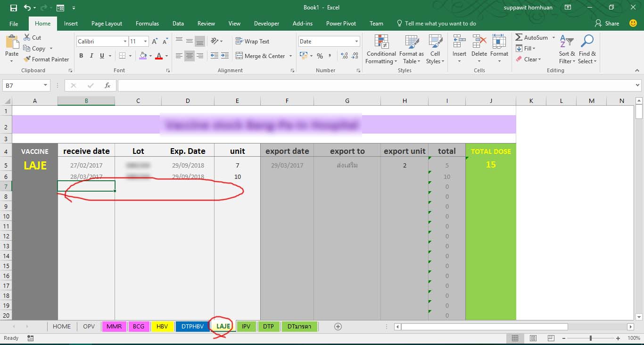Apply Percent Style format
Viewport: 644px width, 345px height.
point(320,56)
